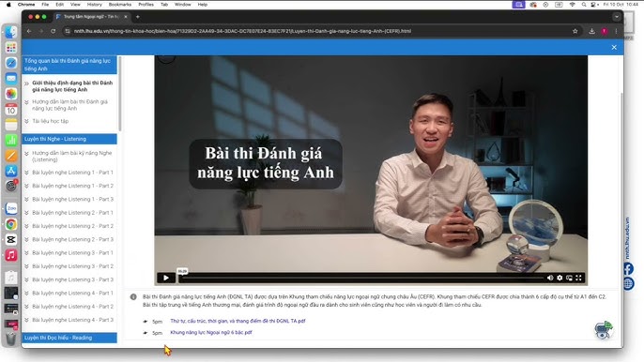The width and height of the screenshot is (644, 362).
Task: Open the tab search dropdown arrow
Action: pyautogui.click(x=617, y=17)
